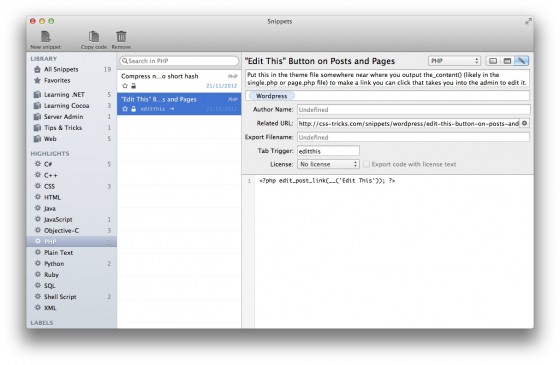This screenshot has width=560, height=365.
Task: Select the Ruby highlight group
Action: point(71,275)
